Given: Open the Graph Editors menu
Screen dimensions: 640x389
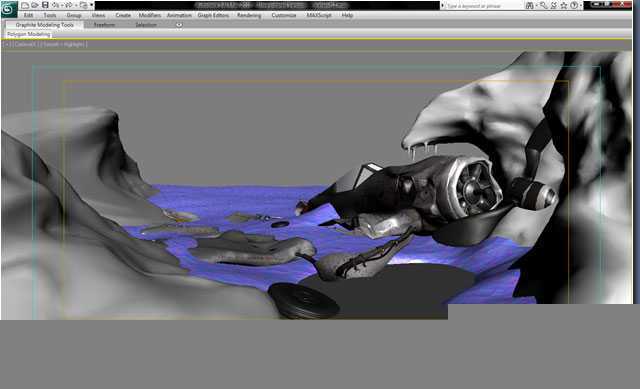Looking at the screenshot, I should (213, 15).
